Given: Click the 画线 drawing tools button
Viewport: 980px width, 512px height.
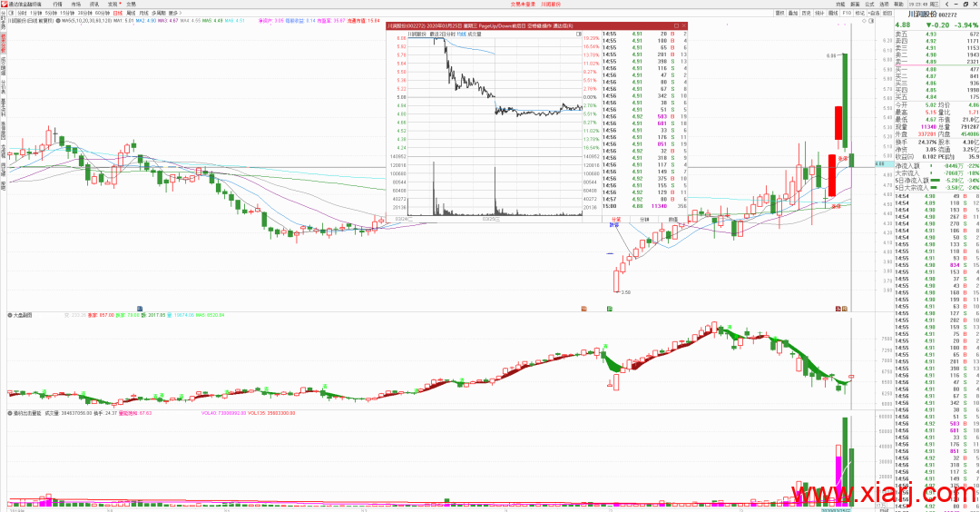Looking at the screenshot, I should tap(833, 13).
